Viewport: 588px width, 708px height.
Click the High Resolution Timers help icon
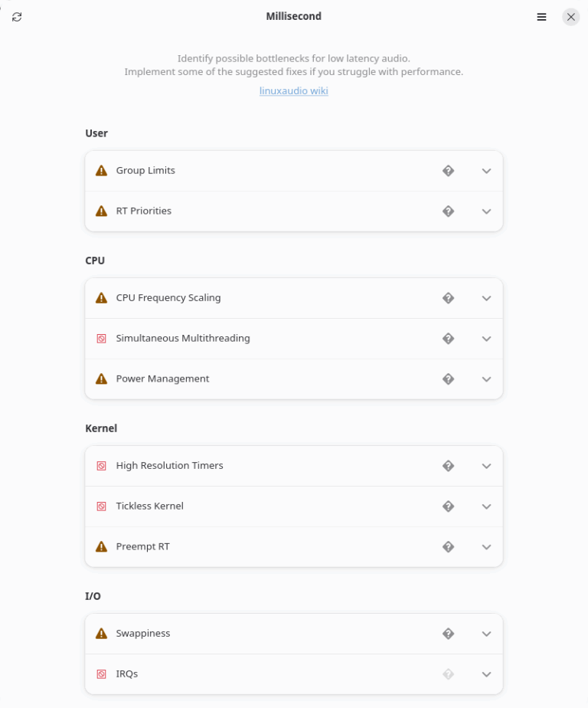[x=449, y=466]
